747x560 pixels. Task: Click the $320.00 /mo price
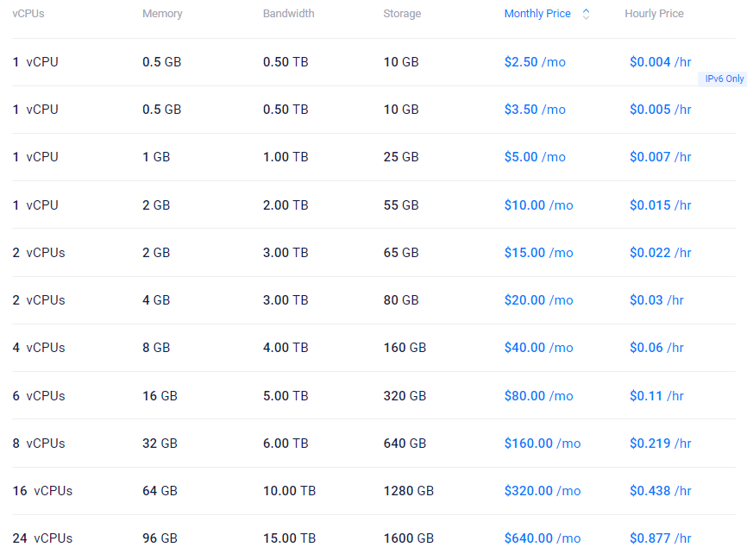(542, 491)
